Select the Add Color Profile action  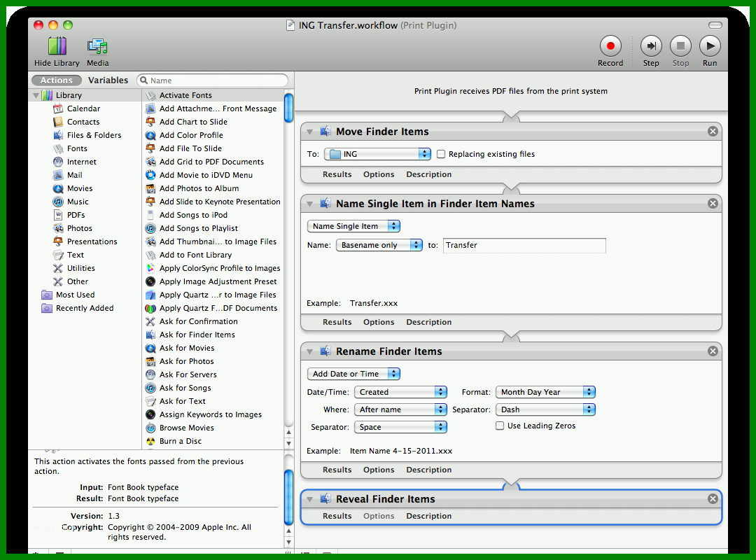click(x=213, y=135)
